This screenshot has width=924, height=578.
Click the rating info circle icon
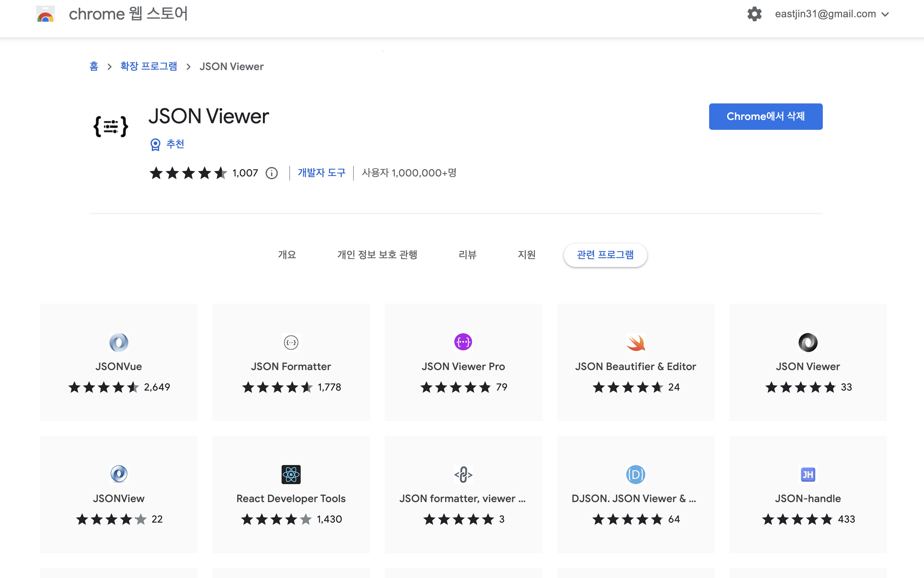pos(272,173)
